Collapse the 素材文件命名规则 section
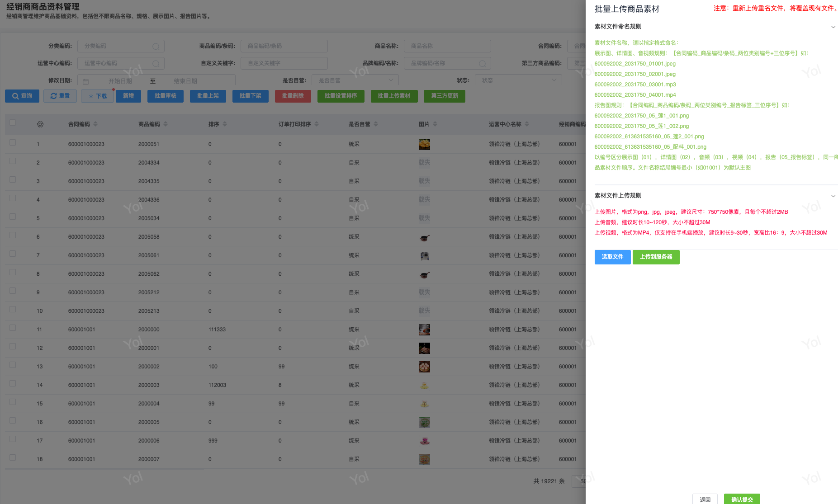The height and width of the screenshot is (504, 838). (833, 27)
